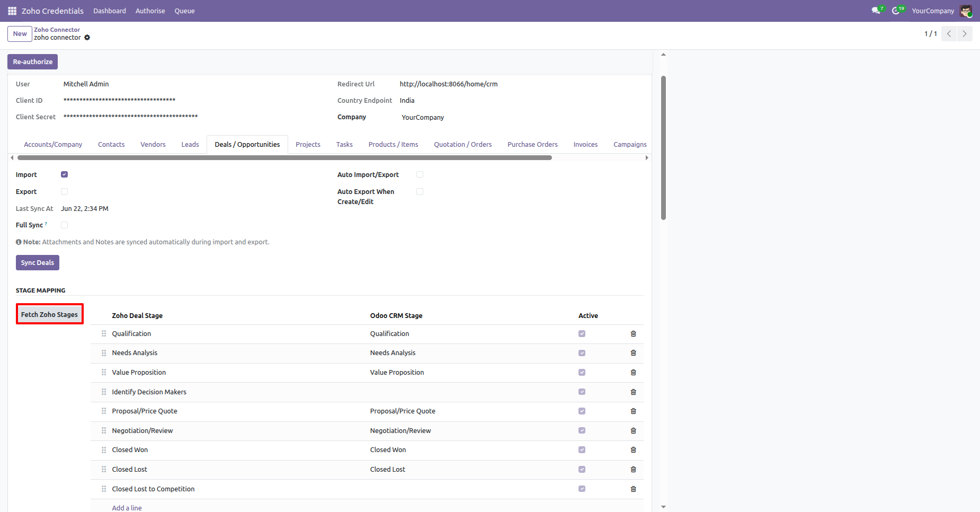This screenshot has height=512, width=980.
Task: Click the Re-authorize button
Action: (33, 62)
